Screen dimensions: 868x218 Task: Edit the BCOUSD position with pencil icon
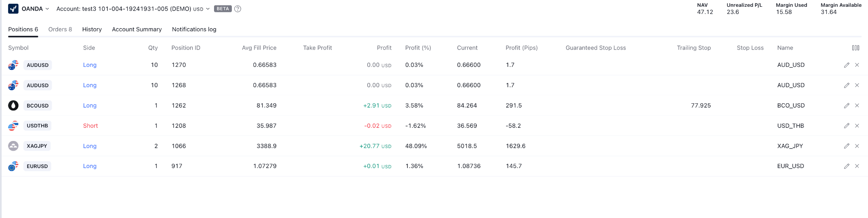tap(846, 105)
